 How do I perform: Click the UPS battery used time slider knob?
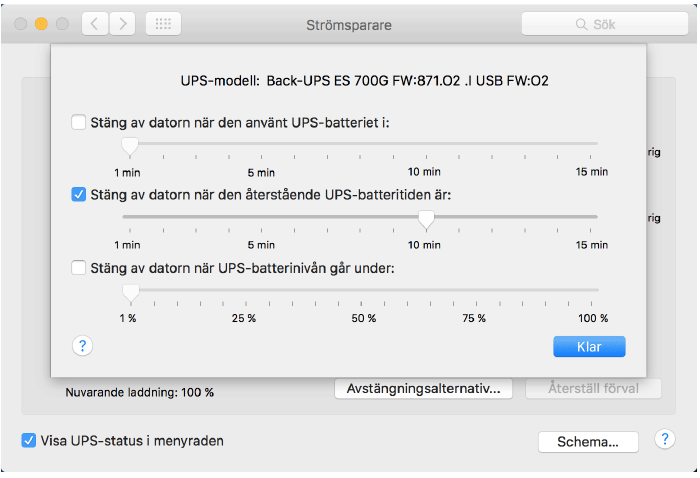[x=129, y=146]
